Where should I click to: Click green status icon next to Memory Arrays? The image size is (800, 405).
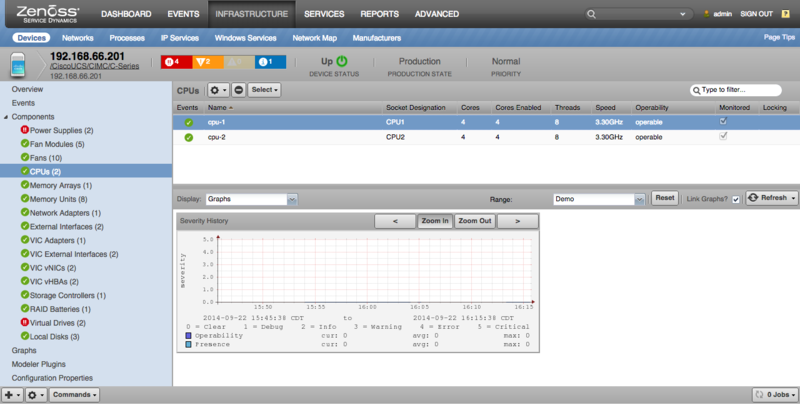point(24,185)
